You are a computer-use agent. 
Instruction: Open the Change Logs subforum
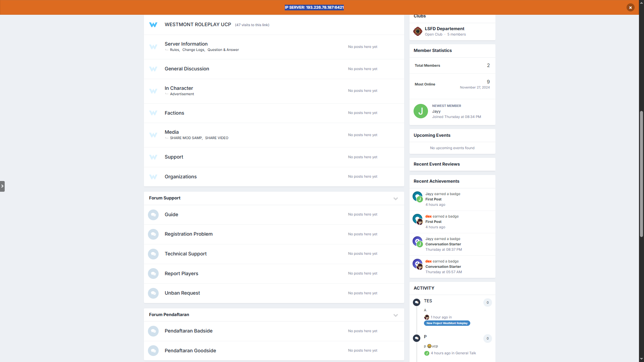193,50
